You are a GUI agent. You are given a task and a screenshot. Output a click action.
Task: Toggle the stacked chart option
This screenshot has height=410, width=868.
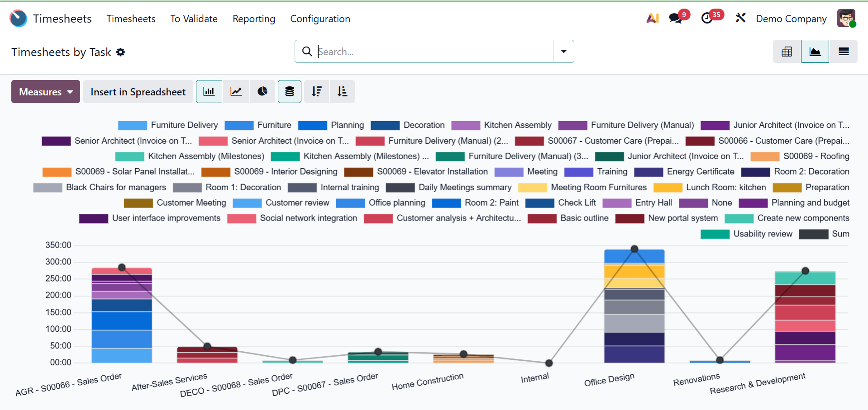pyautogui.click(x=290, y=92)
